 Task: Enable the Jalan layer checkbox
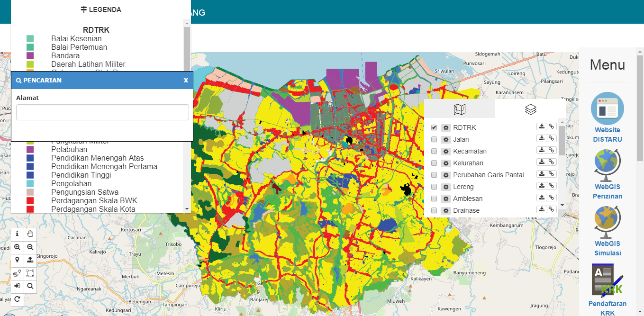434,139
